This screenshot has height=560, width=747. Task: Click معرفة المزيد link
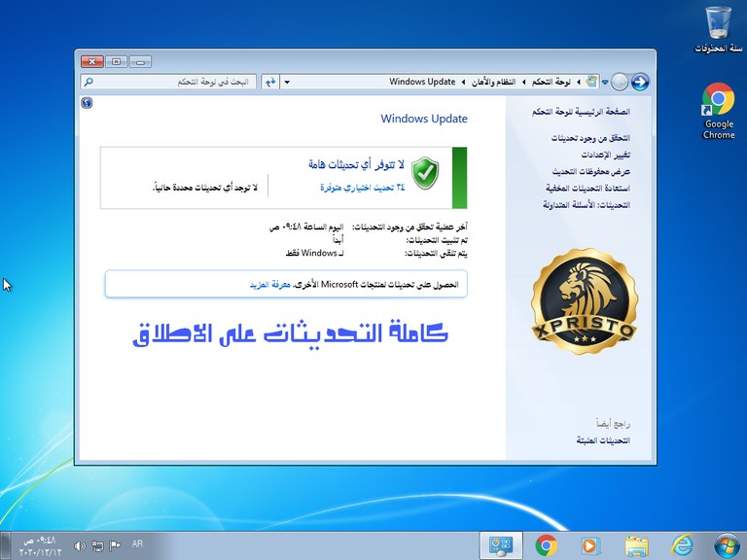(x=270, y=285)
